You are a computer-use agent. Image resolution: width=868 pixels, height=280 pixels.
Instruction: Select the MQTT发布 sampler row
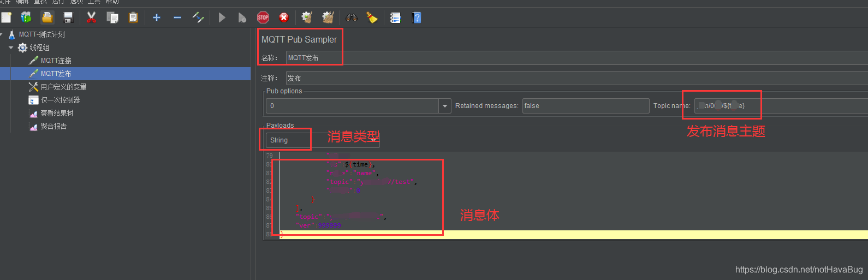tap(125, 74)
